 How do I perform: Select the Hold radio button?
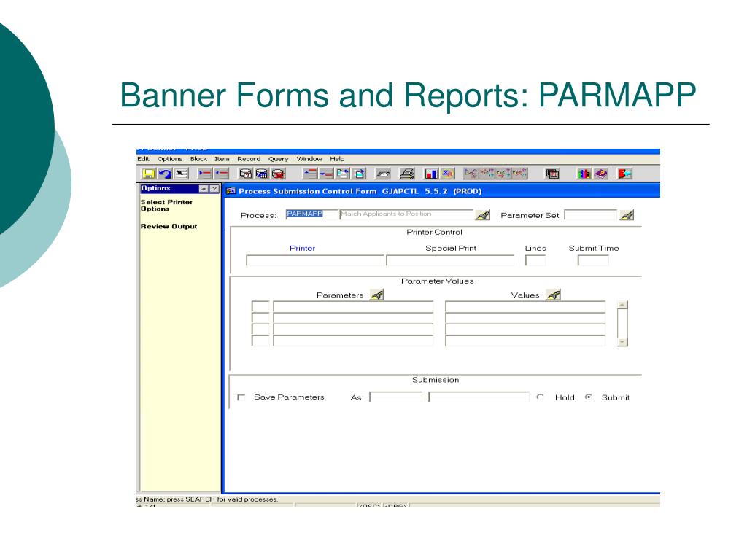[x=540, y=397]
